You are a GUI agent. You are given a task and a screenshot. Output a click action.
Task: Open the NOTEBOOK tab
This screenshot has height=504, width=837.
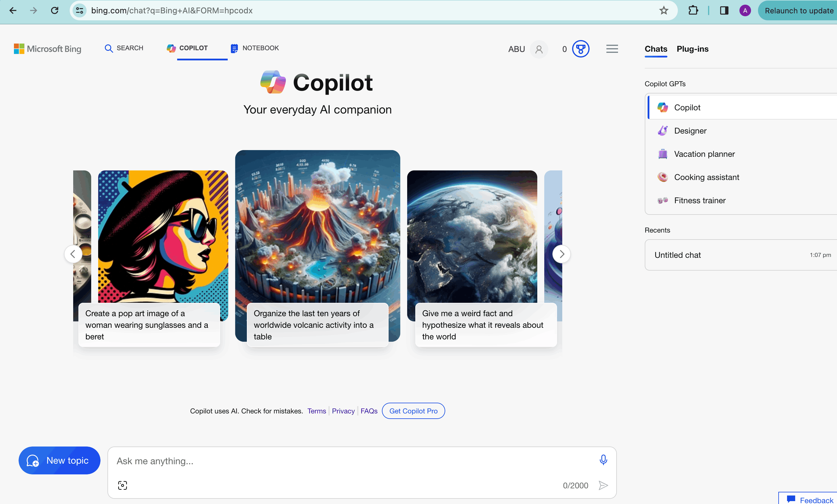(x=255, y=48)
